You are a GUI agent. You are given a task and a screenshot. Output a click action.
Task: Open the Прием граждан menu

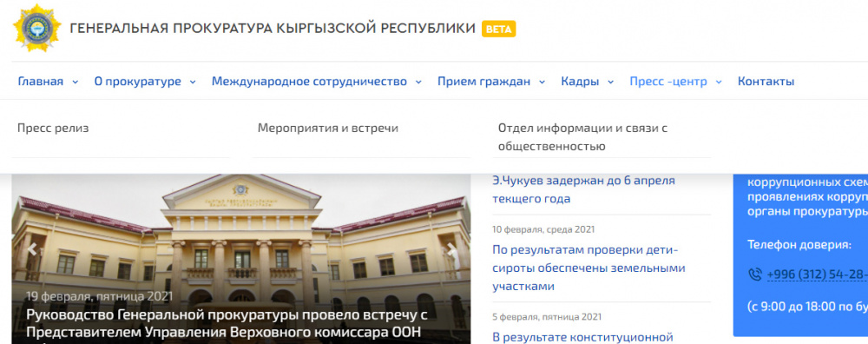click(x=483, y=82)
